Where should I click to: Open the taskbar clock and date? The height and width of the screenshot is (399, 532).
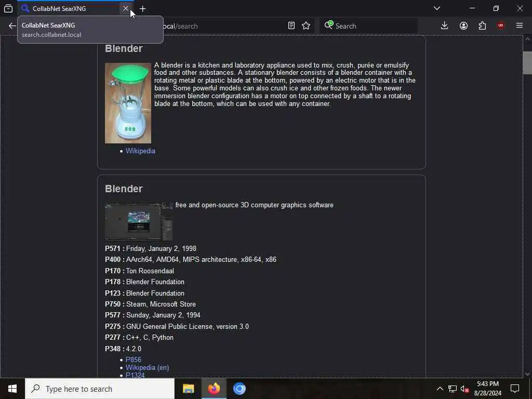(x=487, y=389)
